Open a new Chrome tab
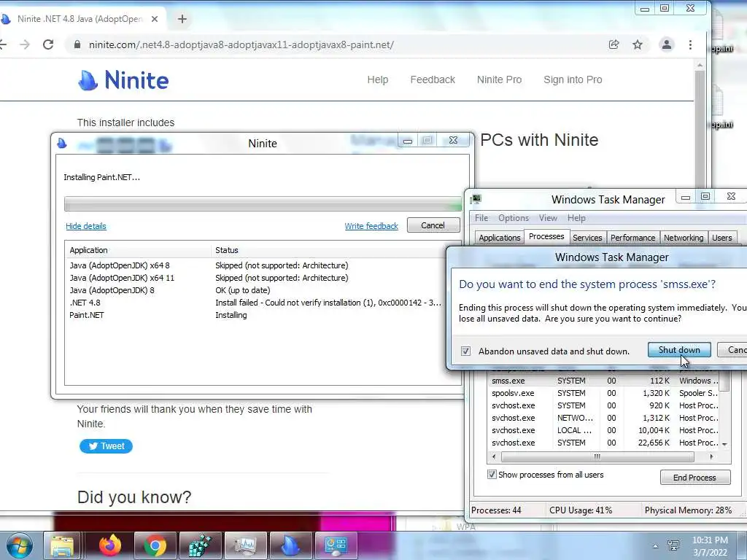The image size is (747, 560). [x=182, y=19]
